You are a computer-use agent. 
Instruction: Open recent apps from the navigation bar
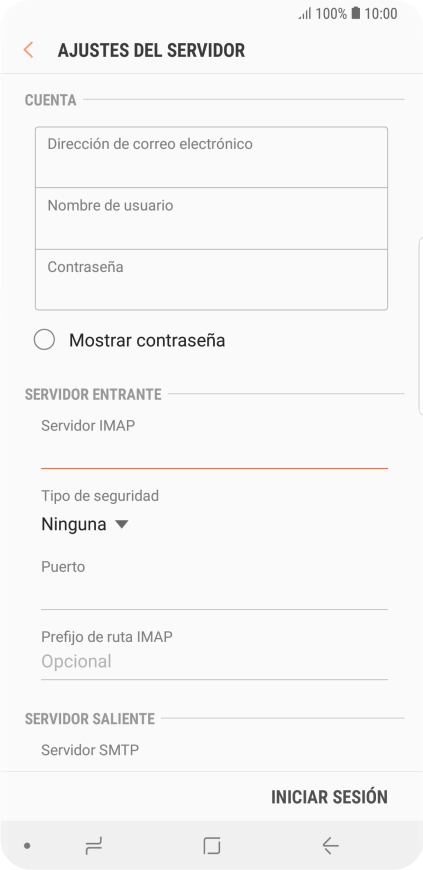click(94, 846)
